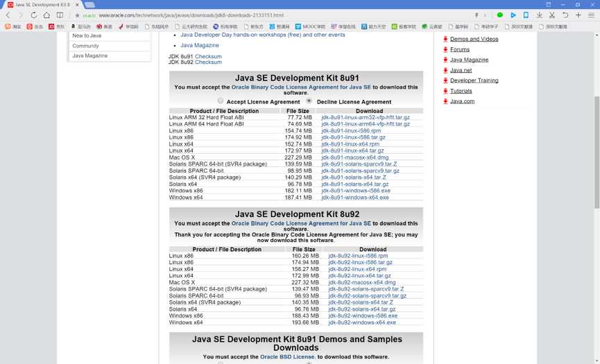Download jdk-8u92-solaris-x64.tar.gz
Screen dimensions: 600x364
click(362, 309)
